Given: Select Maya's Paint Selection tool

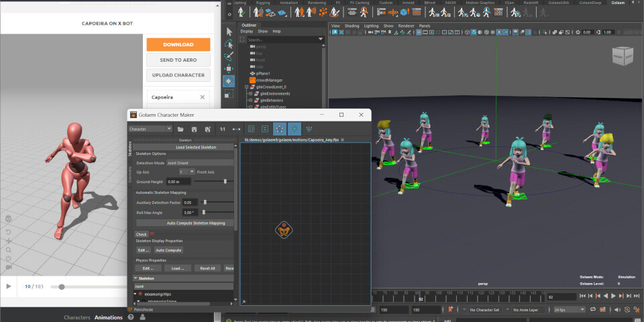Looking at the screenshot, I should pos(229,56).
